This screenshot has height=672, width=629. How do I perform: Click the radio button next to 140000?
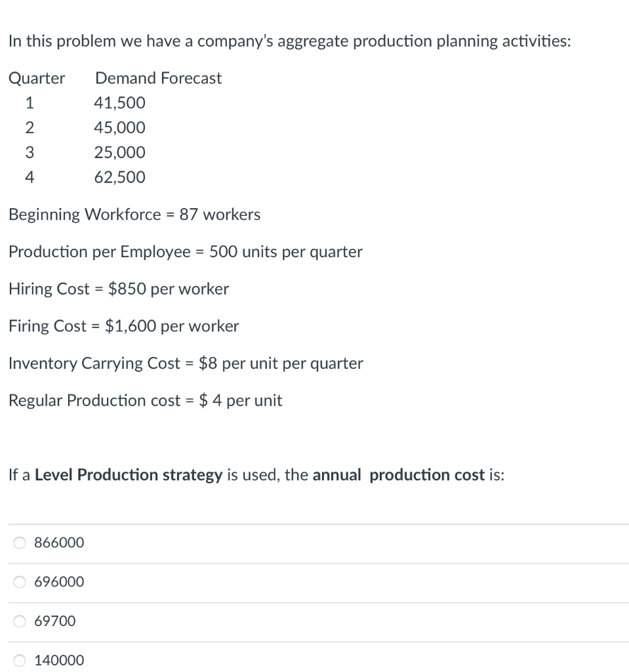coord(18,660)
